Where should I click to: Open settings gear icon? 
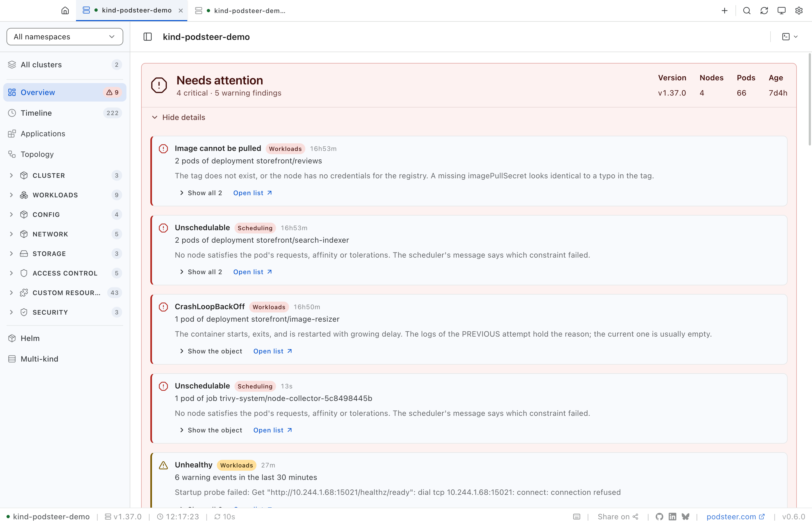[799, 11]
